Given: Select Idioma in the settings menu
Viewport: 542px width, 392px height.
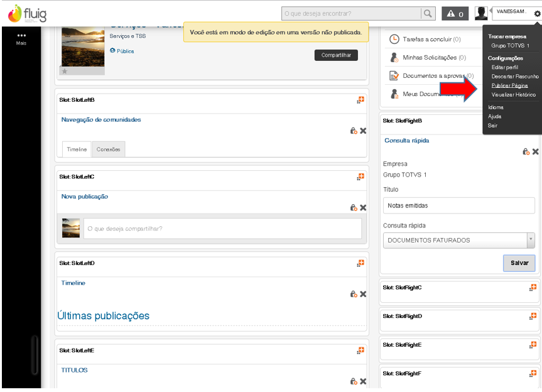Looking at the screenshot, I should pos(496,107).
